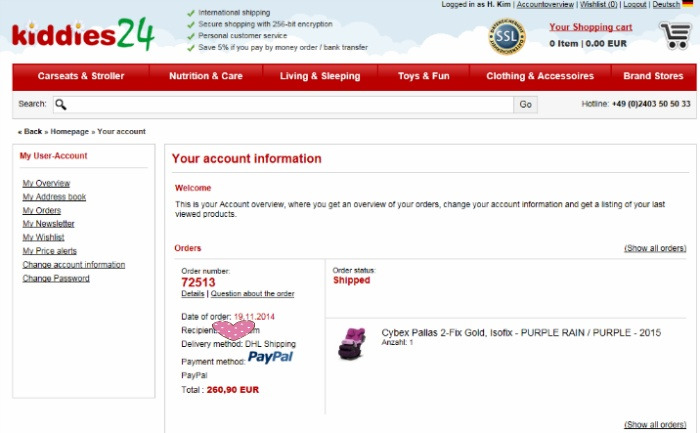This screenshot has width=700, height=433.
Task: Open Nutrition & Care menu
Action: pyautogui.click(x=206, y=76)
